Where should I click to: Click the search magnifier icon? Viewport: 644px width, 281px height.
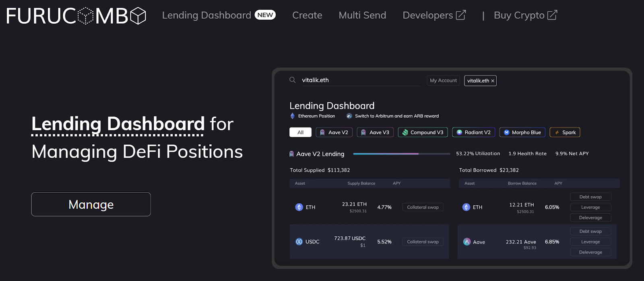tap(293, 80)
